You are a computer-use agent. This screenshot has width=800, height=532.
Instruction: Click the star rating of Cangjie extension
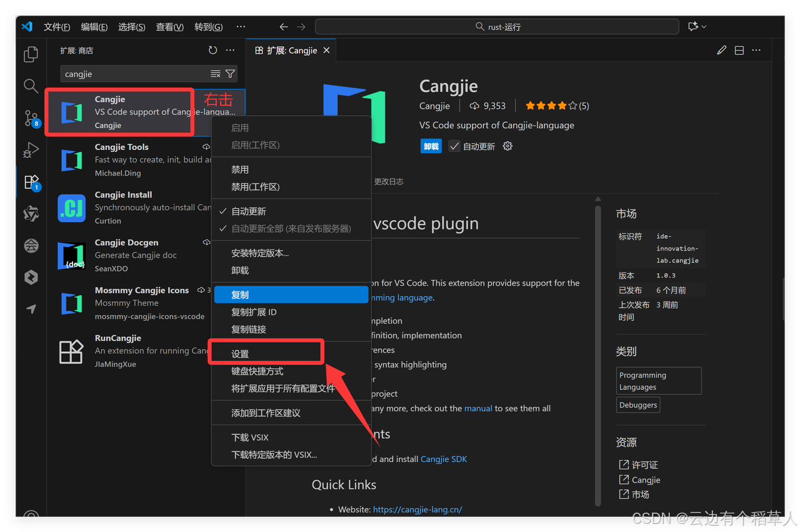(x=557, y=106)
